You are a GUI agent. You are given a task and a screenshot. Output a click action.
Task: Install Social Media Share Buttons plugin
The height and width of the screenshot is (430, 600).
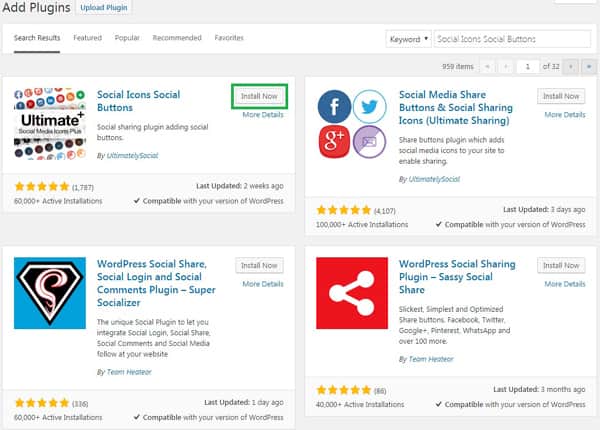[561, 96]
